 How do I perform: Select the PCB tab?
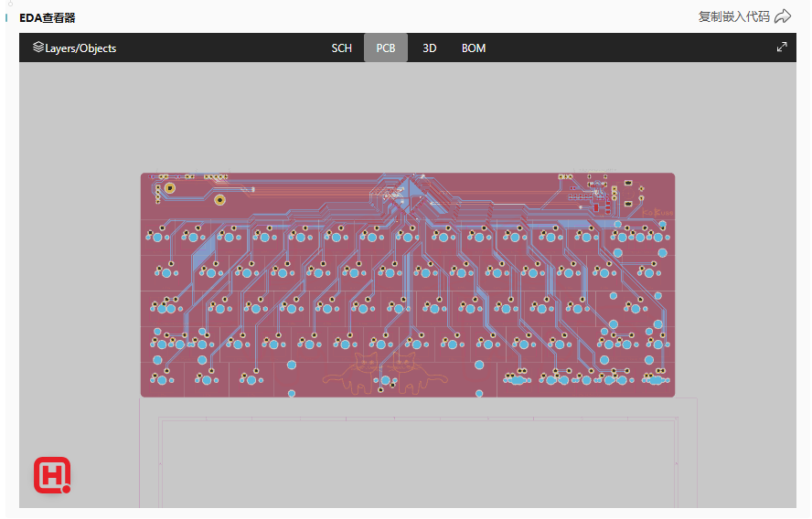[x=386, y=48]
